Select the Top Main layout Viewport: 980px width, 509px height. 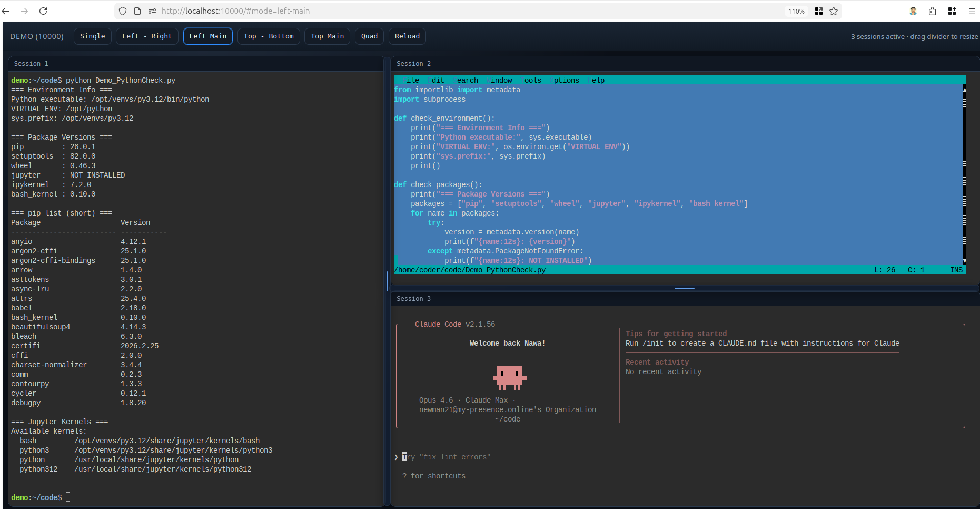(x=327, y=36)
